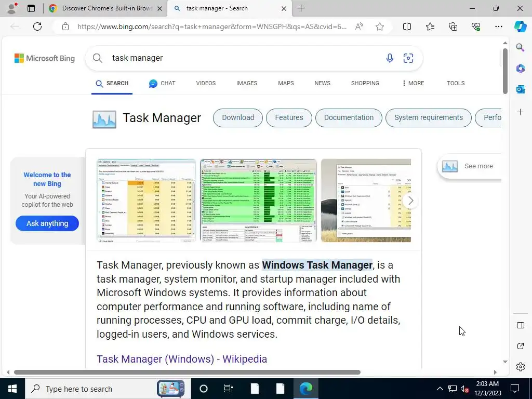Image resolution: width=532 pixels, height=399 pixels.
Task: Click the vertical page scrollbar thumb
Action: point(505,71)
